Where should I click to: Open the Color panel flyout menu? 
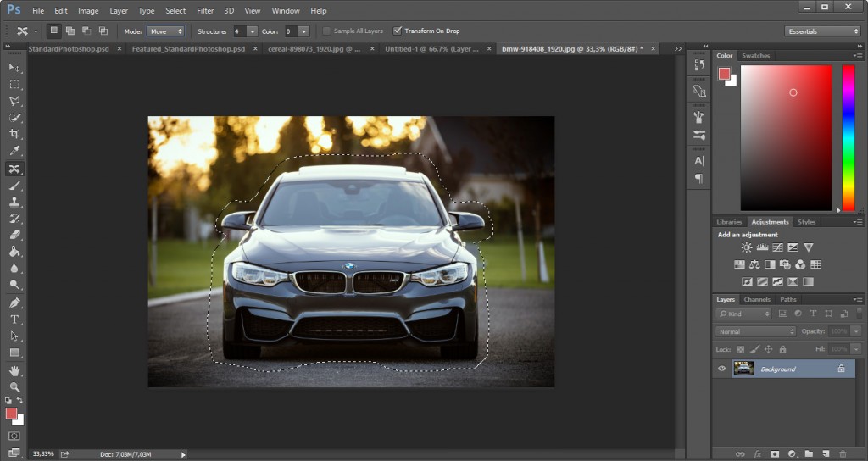[858, 55]
